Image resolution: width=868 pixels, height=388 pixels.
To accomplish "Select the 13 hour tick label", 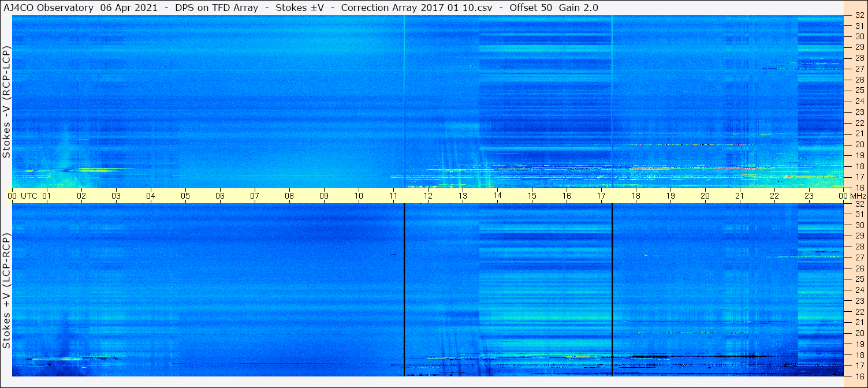I will click(463, 196).
